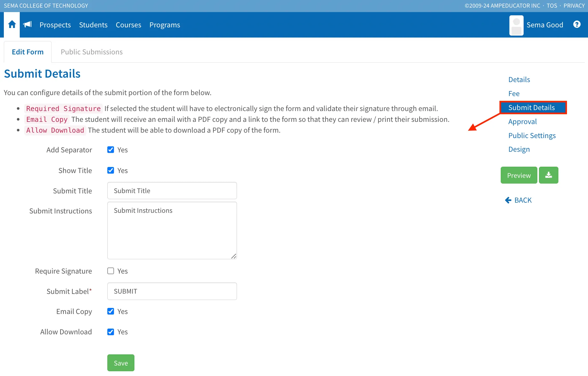Toggle the Allow Download checkbox
Screen dimensions: 588x376
pyautogui.click(x=111, y=332)
